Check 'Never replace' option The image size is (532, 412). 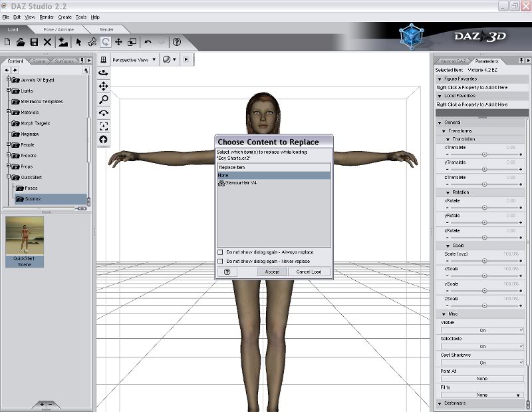click(221, 262)
